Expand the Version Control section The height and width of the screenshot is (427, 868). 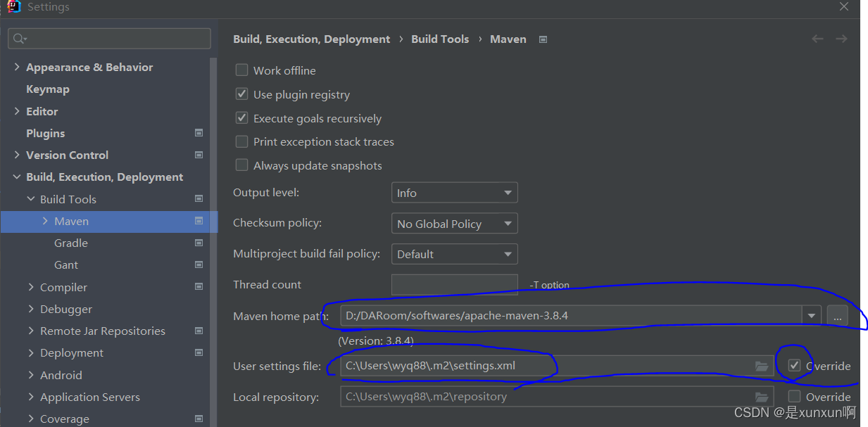point(17,155)
